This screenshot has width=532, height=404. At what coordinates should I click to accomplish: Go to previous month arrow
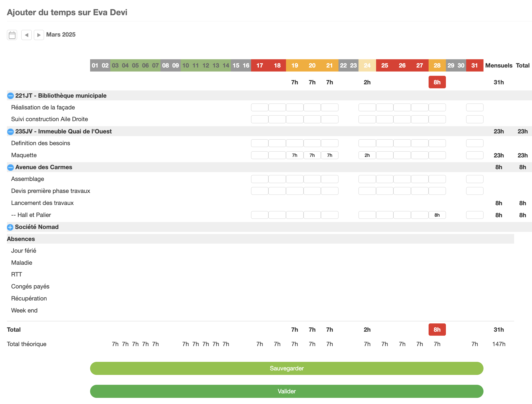coord(26,35)
